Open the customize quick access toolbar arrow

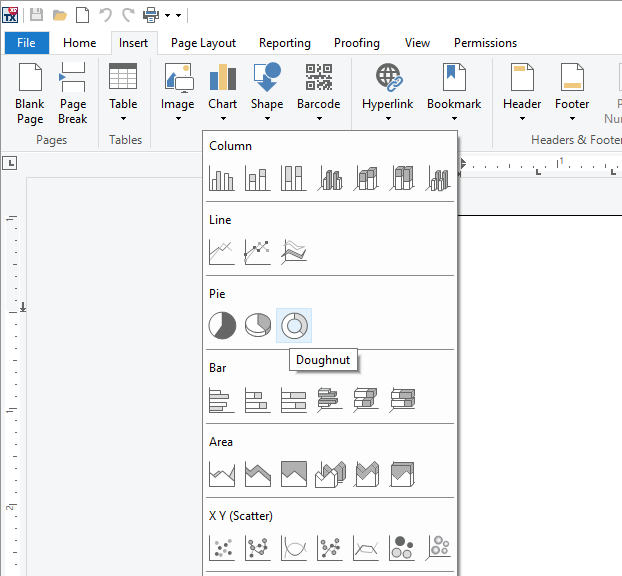[x=179, y=15]
